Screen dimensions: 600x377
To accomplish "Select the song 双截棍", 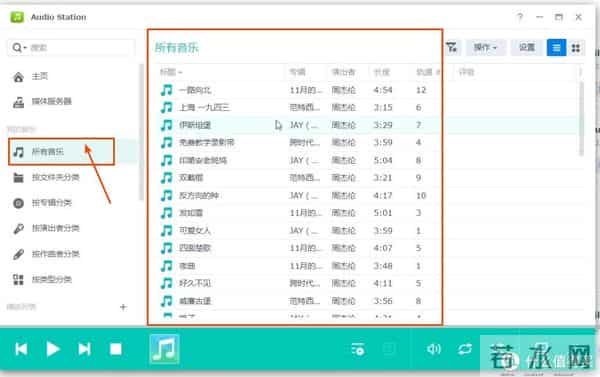I will coord(191,178).
